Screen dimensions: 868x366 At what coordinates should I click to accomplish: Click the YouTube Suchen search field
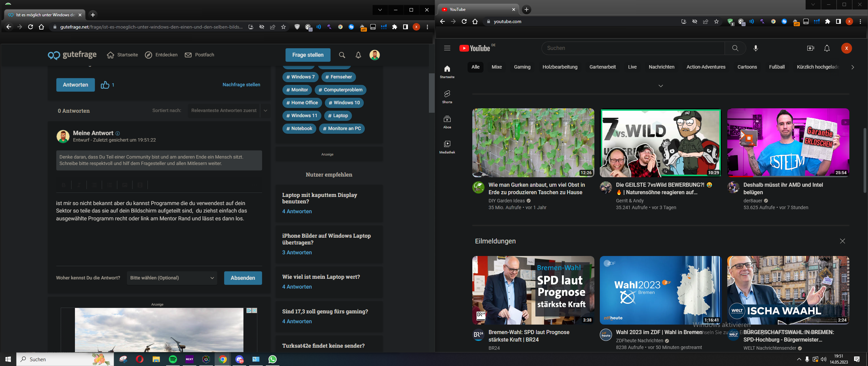click(x=633, y=48)
